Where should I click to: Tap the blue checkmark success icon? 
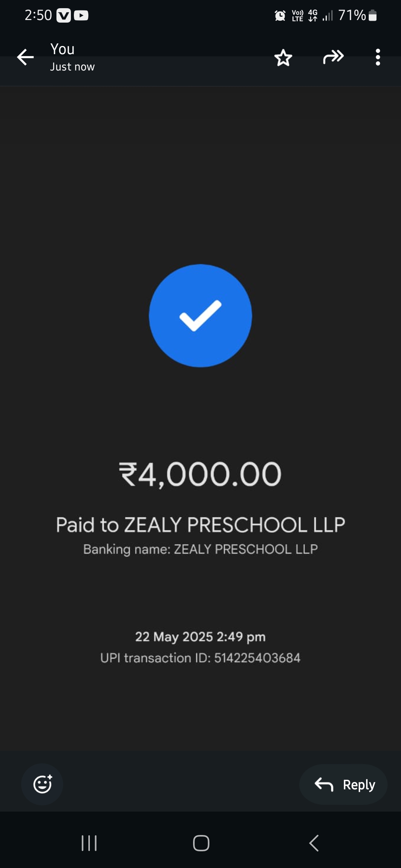click(200, 316)
